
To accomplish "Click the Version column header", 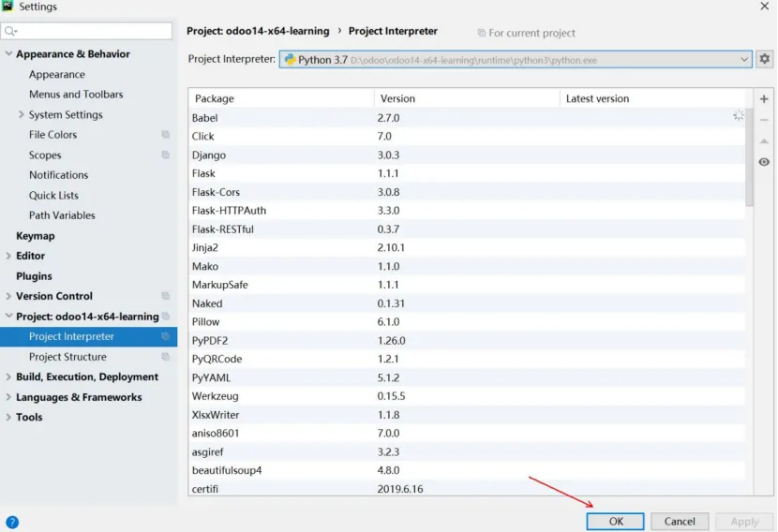I will [467, 98].
